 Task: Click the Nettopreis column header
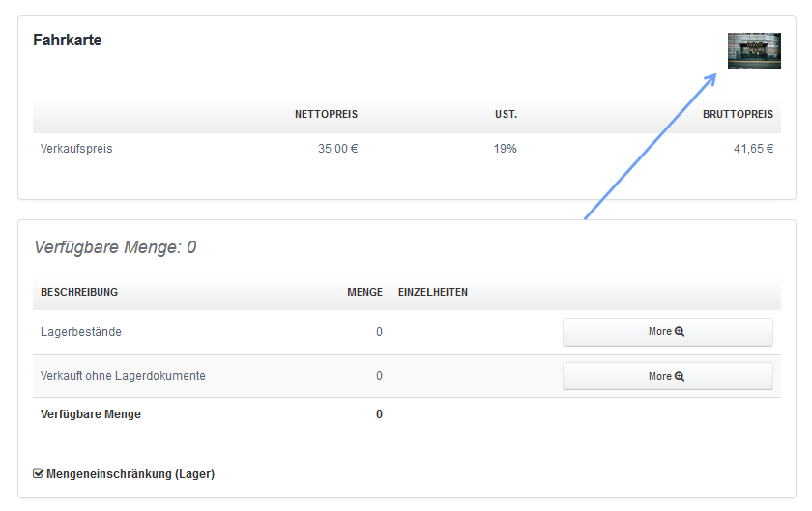[x=326, y=115]
